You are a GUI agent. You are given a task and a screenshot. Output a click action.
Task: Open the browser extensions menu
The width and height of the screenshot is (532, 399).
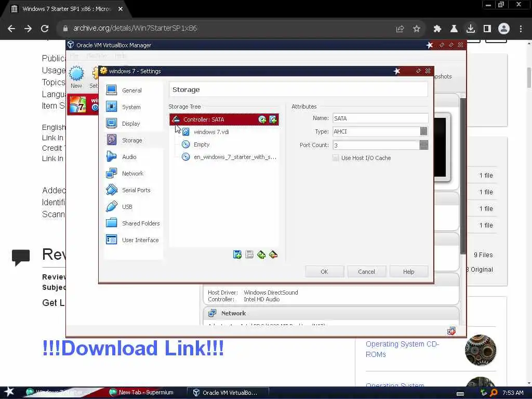(437, 29)
